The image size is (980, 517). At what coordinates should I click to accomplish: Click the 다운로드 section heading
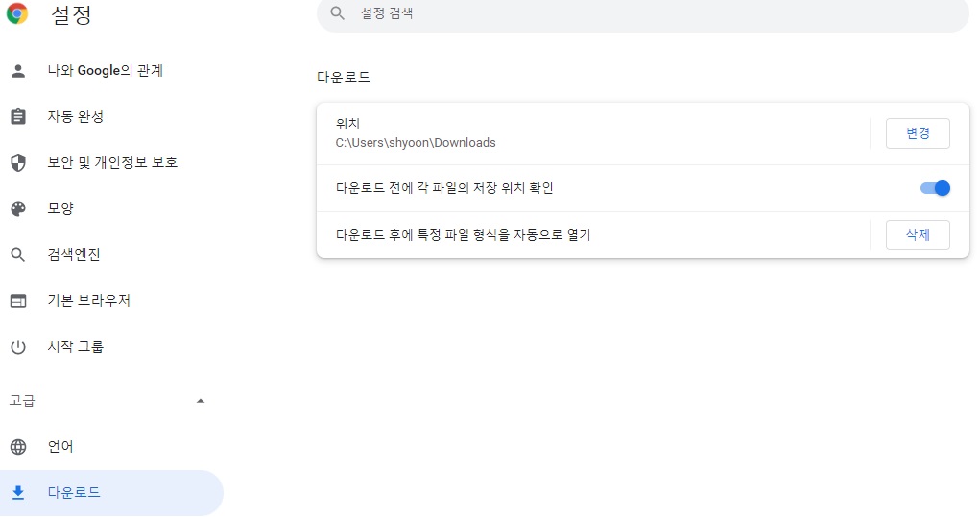pyautogui.click(x=344, y=78)
